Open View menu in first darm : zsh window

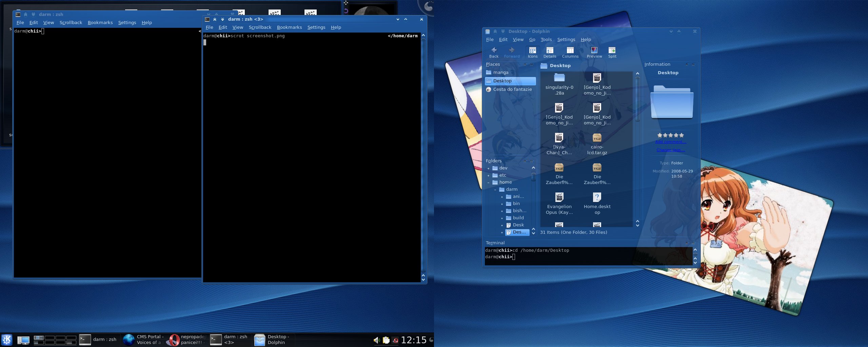[x=48, y=23]
